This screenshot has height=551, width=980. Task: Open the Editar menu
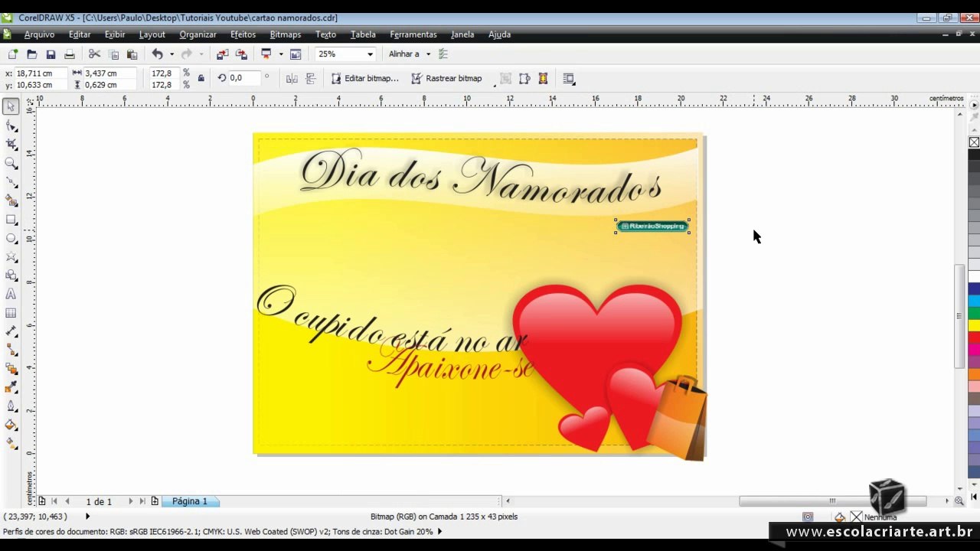click(80, 34)
